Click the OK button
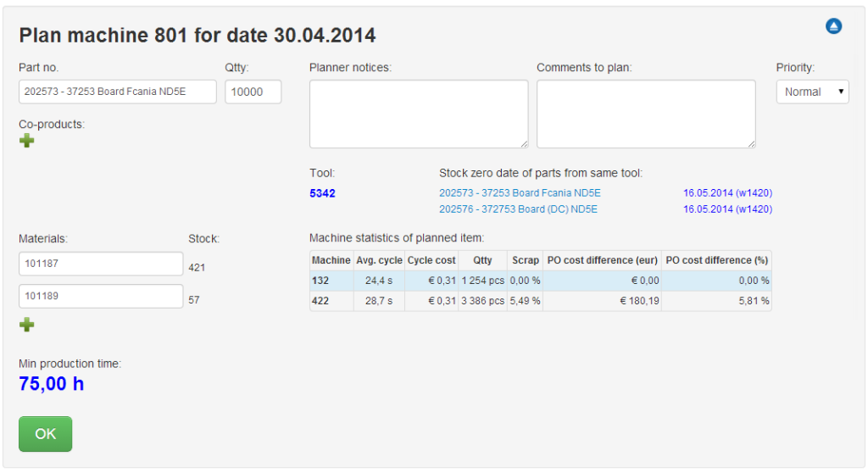 pyautogui.click(x=46, y=434)
